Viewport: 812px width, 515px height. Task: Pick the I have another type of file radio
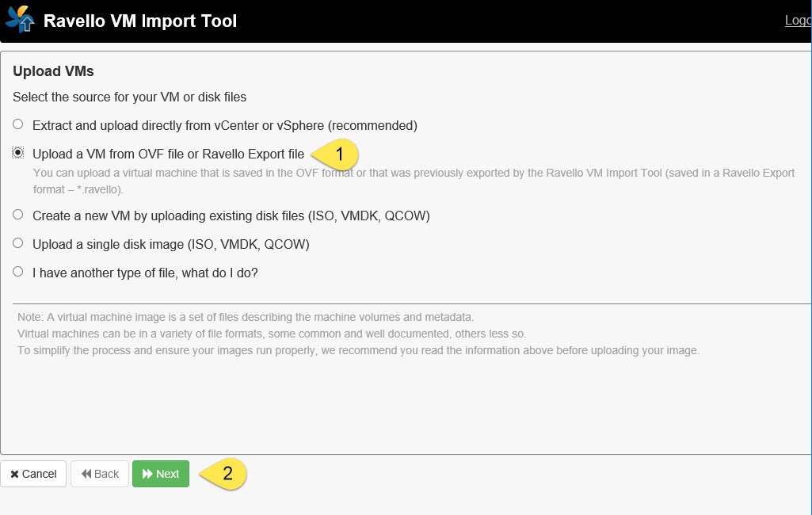(18, 272)
